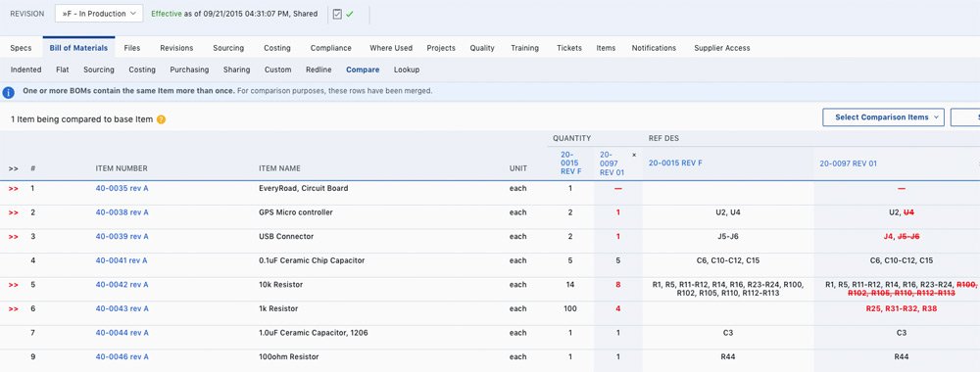Go to the Costing main tab
Viewport: 980px width, 372px height.
(277, 48)
